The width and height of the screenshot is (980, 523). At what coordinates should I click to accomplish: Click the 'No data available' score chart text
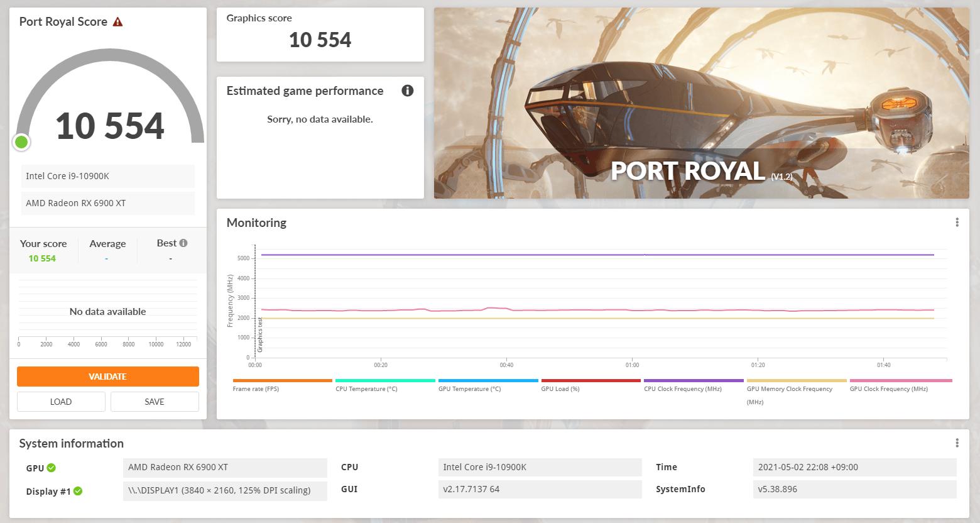point(107,312)
